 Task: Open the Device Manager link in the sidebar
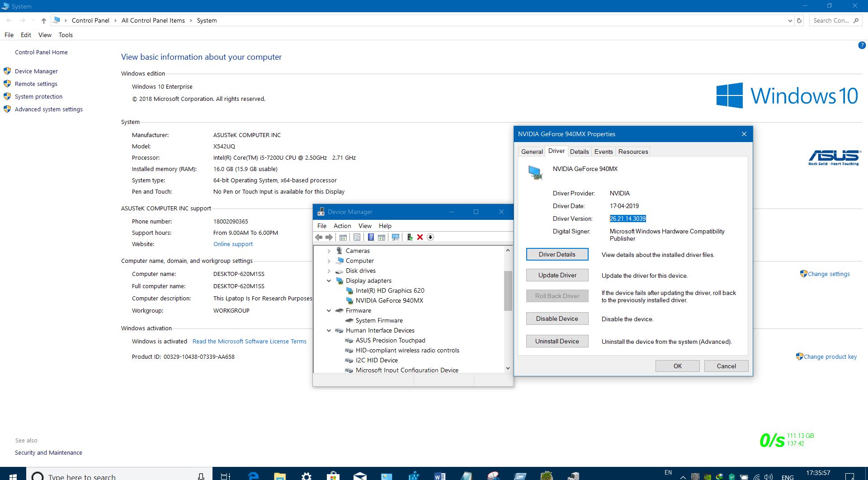pyautogui.click(x=36, y=71)
